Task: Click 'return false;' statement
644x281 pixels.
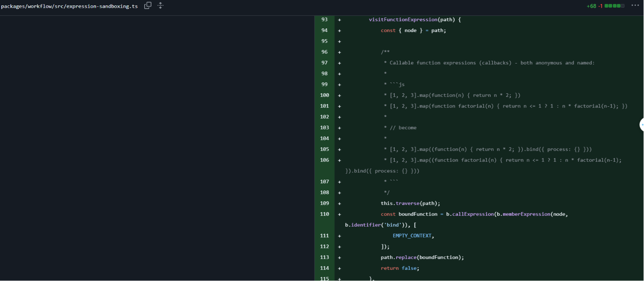Action: coord(400,268)
